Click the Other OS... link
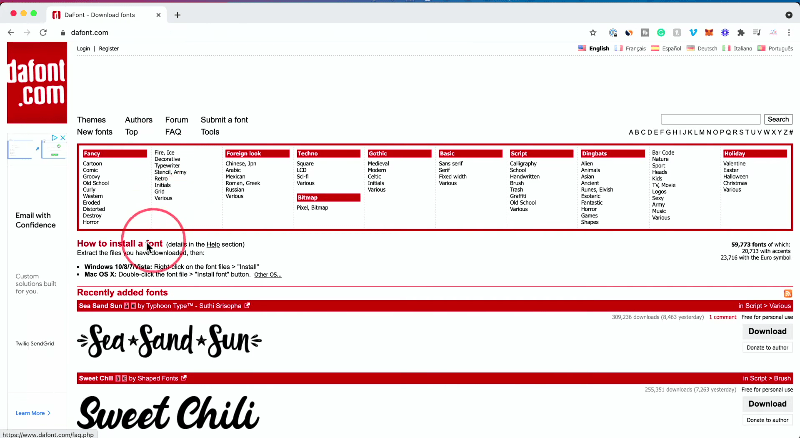Screen dimensions: 800x438 pyautogui.click(x=267, y=275)
